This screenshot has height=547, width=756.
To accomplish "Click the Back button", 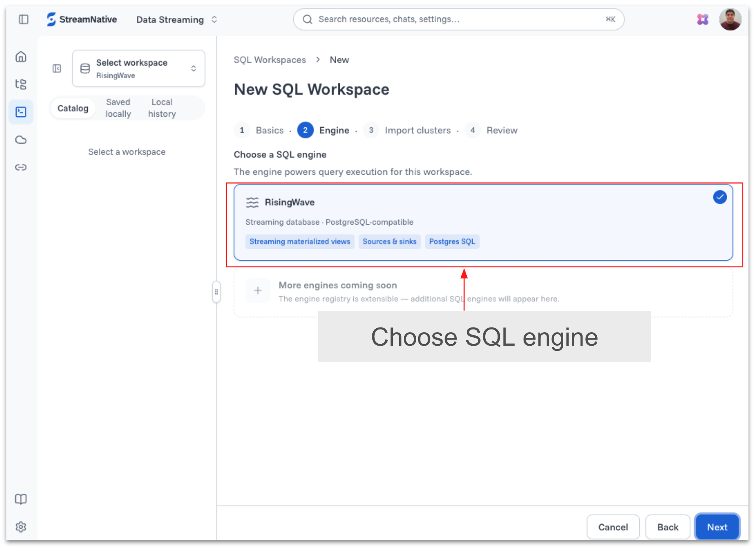I will (668, 527).
